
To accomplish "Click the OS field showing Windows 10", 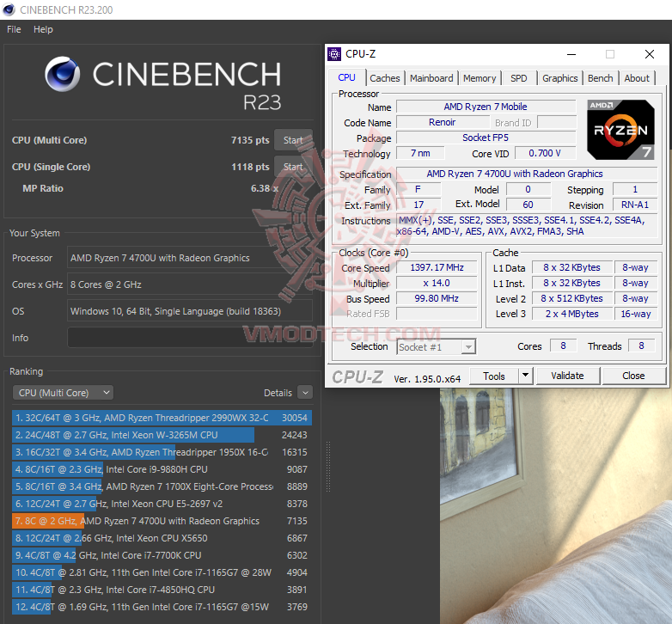I will (x=190, y=311).
